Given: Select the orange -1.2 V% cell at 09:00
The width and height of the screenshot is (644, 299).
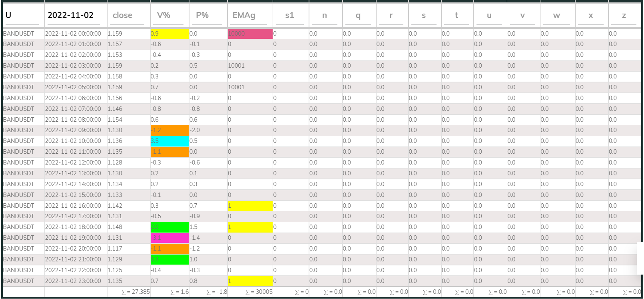Looking at the screenshot, I should pos(169,130).
